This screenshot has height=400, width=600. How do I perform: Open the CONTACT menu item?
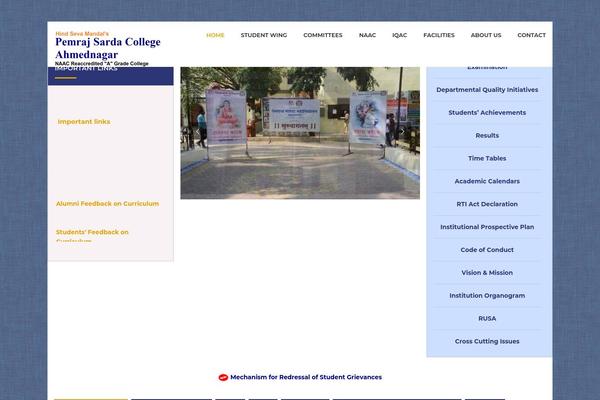532,35
